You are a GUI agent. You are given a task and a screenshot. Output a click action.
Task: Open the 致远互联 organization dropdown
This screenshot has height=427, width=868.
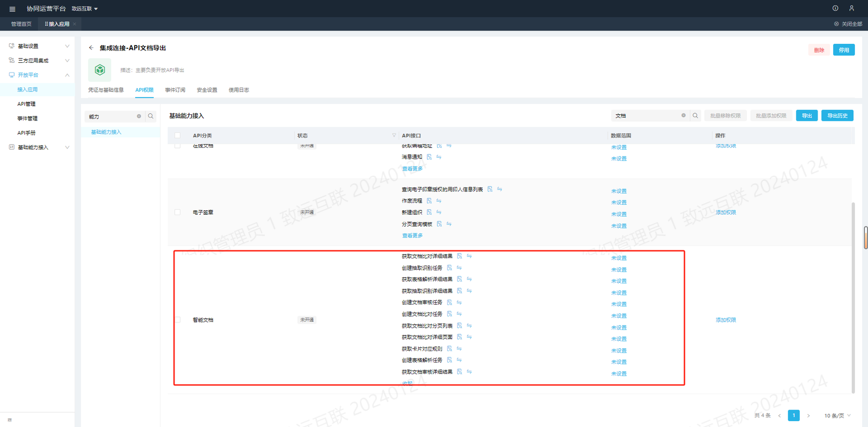pyautogui.click(x=85, y=9)
